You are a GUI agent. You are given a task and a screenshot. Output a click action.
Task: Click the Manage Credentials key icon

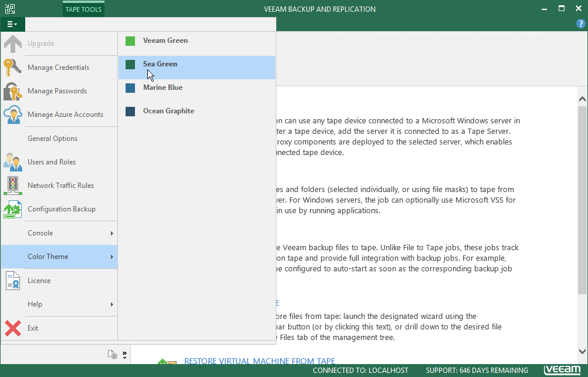coord(12,68)
